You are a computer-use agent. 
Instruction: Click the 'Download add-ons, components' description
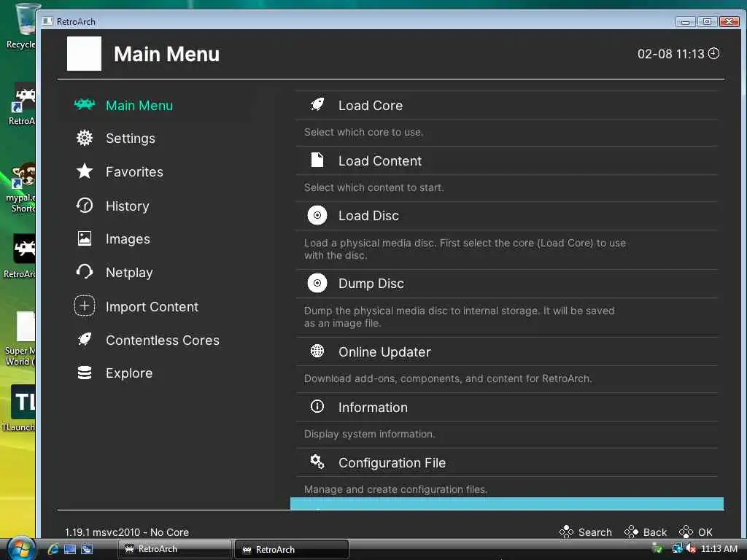click(x=448, y=378)
